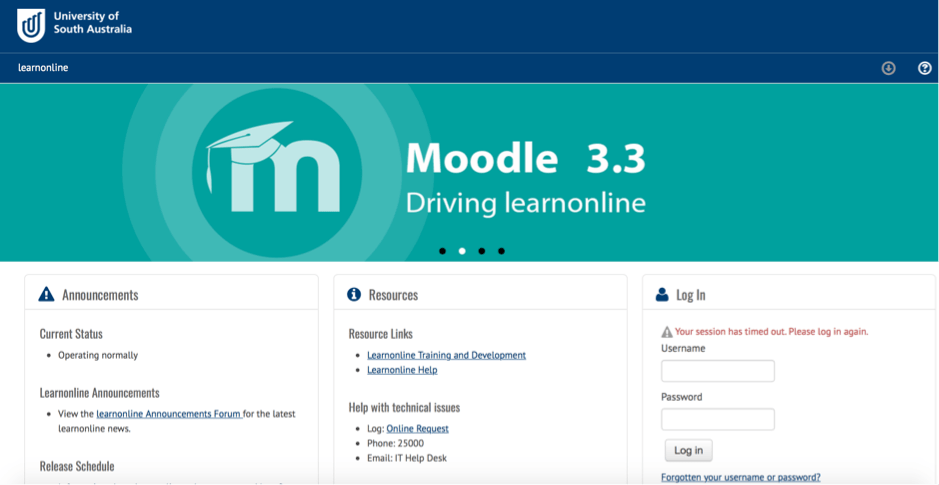Click the Learnonline Announcements subheading

[99, 393]
